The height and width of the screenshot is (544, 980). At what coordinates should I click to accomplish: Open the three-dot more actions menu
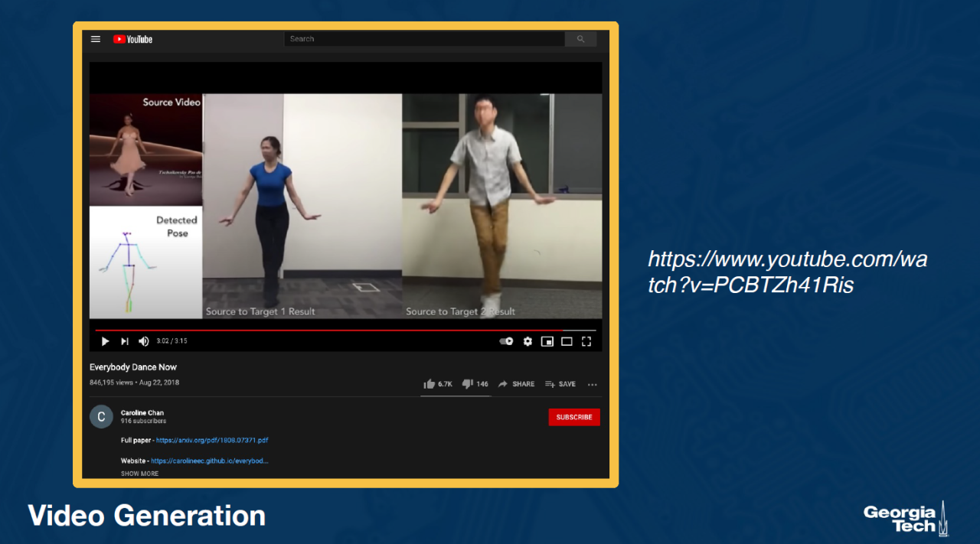(x=592, y=385)
